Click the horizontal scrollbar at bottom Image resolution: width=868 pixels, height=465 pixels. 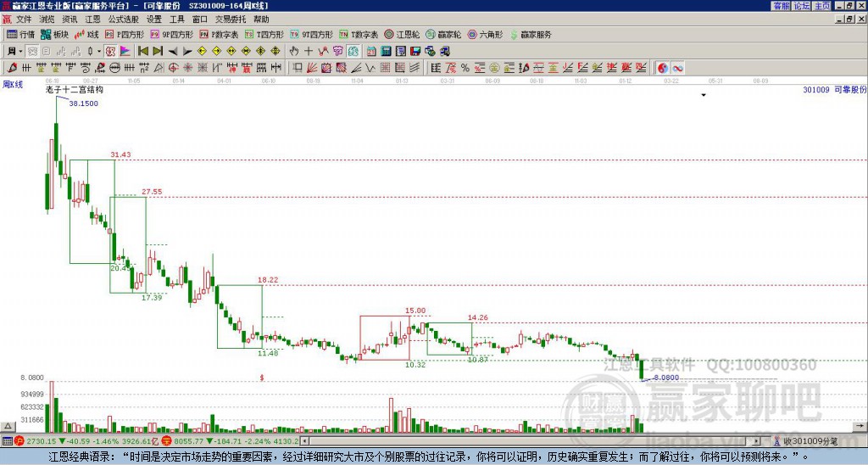coord(535,441)
